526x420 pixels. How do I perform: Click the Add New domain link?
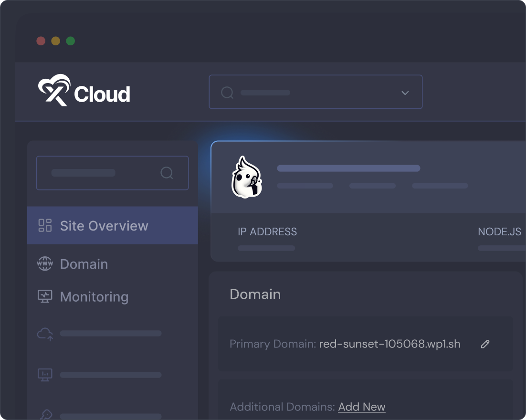click(x=362, y=407)
